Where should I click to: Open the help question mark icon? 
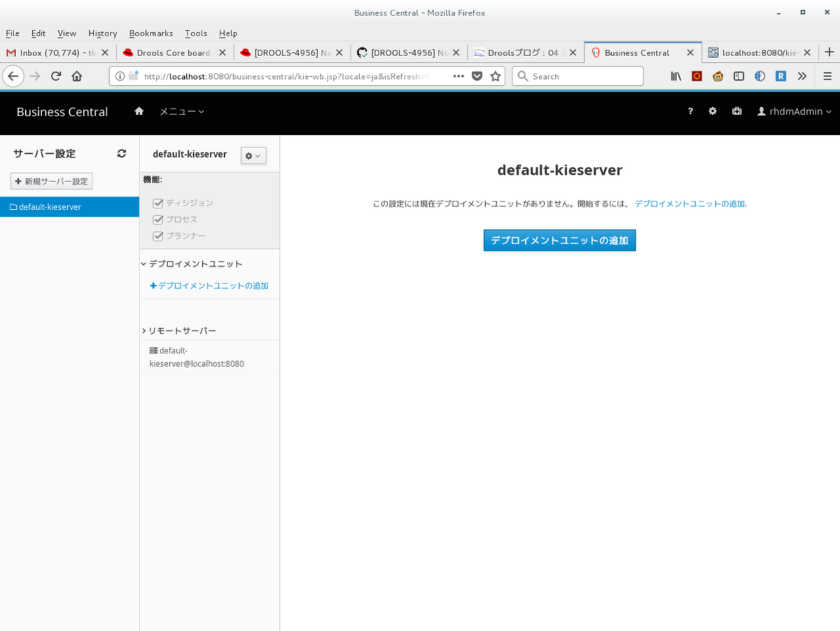point(690,111)
